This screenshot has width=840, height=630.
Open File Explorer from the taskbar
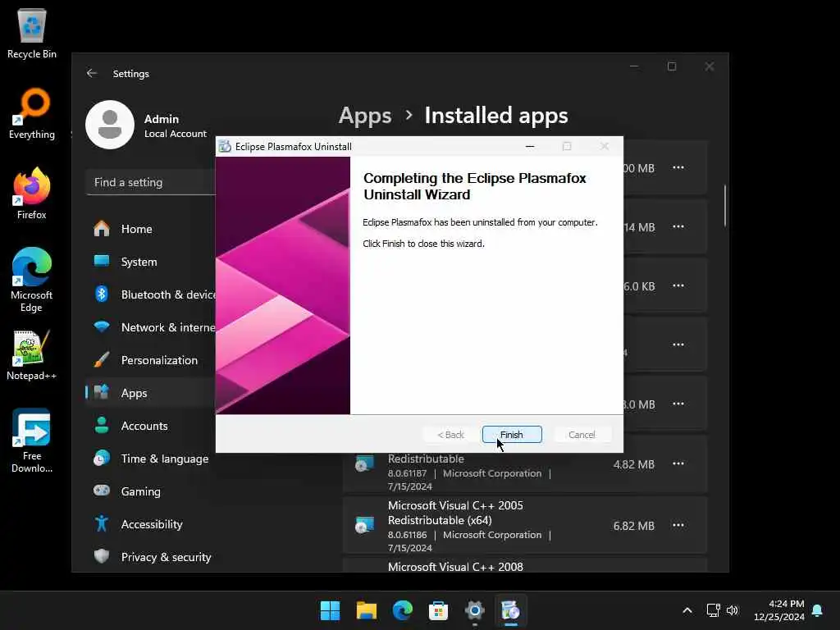pos(367,610)
